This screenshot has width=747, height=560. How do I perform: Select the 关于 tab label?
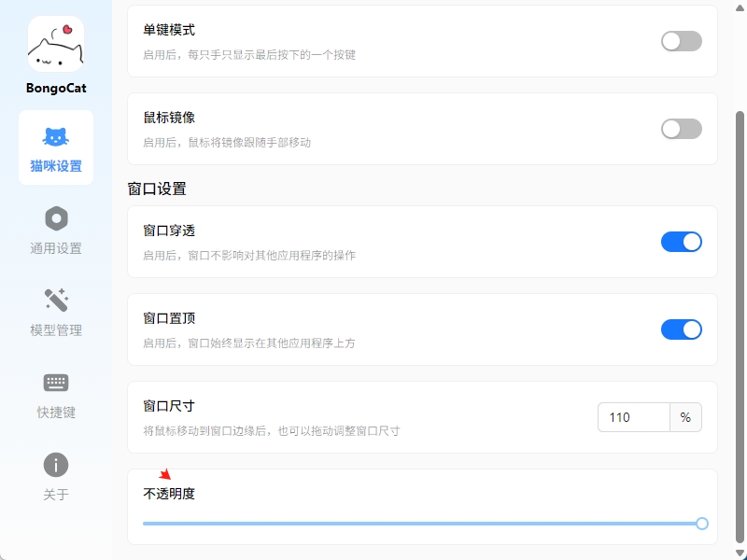(x=56, y=495)
